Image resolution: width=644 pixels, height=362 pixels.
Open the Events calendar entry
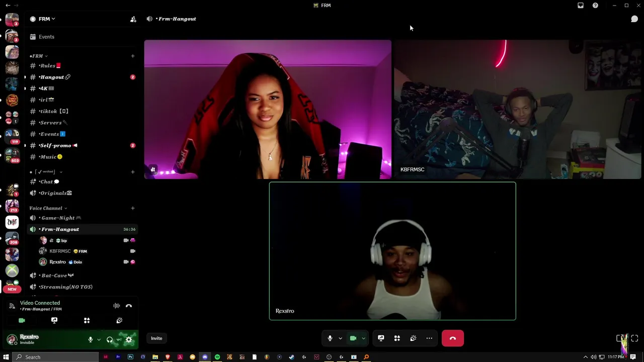click(82, 37)
